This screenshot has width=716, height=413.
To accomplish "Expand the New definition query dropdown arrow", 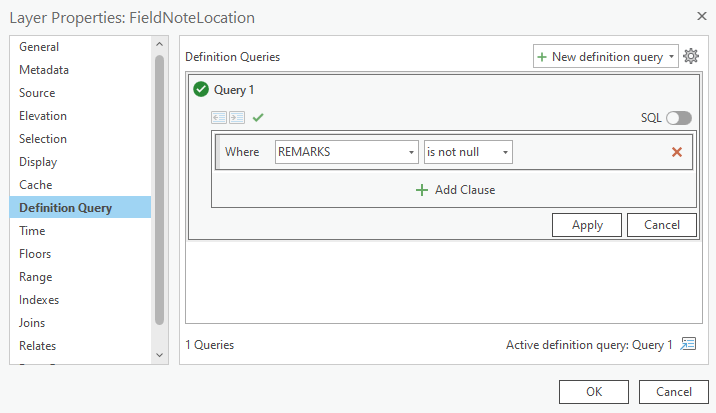I will (x=671, y=57).
